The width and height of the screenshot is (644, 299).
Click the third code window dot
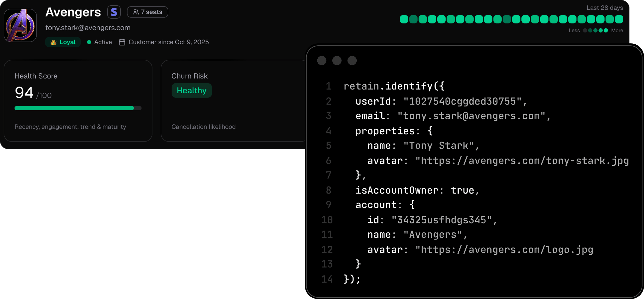point(352,61)
